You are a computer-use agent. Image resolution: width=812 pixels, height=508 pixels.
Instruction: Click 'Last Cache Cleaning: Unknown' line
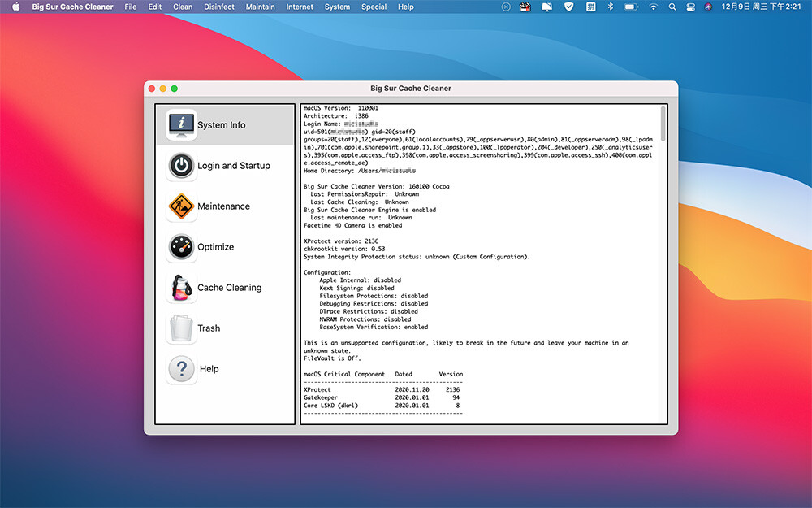point(360,202)
